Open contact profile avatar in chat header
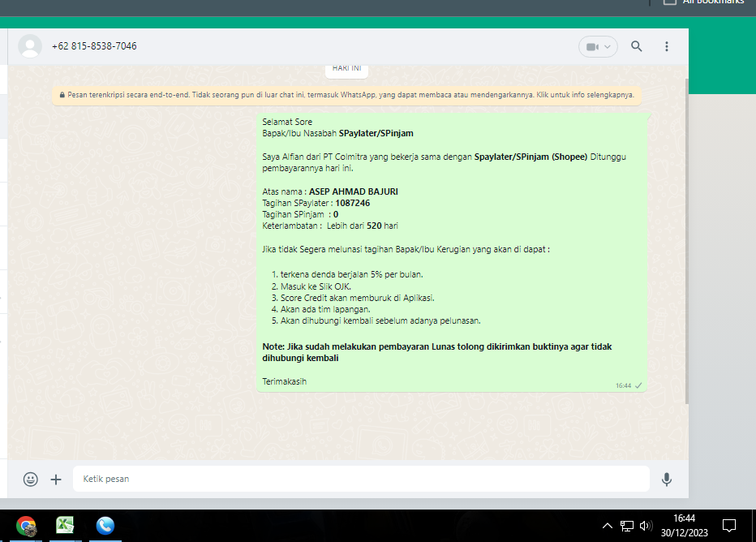This screenshot has width=756, height=542. (x=30, y=46)
